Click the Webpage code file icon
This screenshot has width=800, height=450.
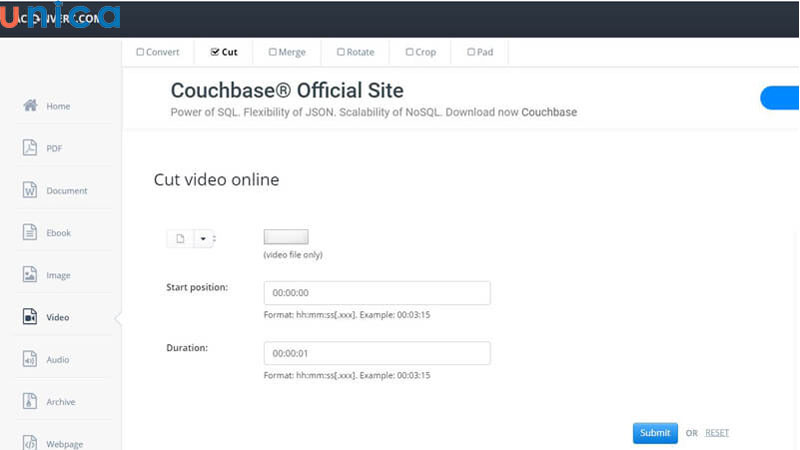pos(30,442)
